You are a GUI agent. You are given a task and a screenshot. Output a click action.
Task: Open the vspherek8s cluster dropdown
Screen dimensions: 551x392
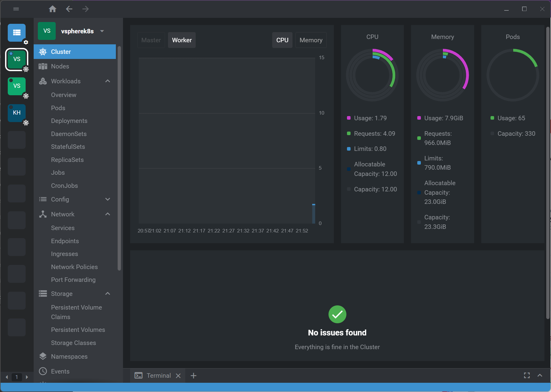tap(102, 31)
